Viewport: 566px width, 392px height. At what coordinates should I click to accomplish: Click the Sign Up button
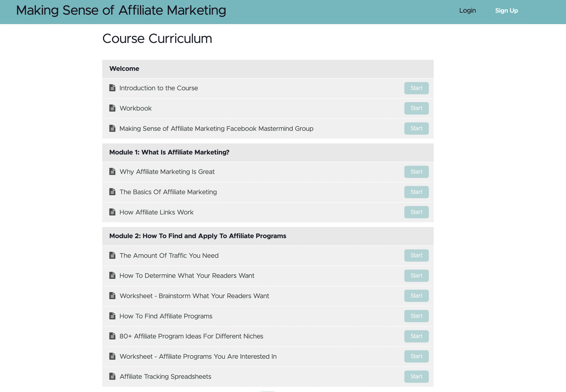(507, 11)
